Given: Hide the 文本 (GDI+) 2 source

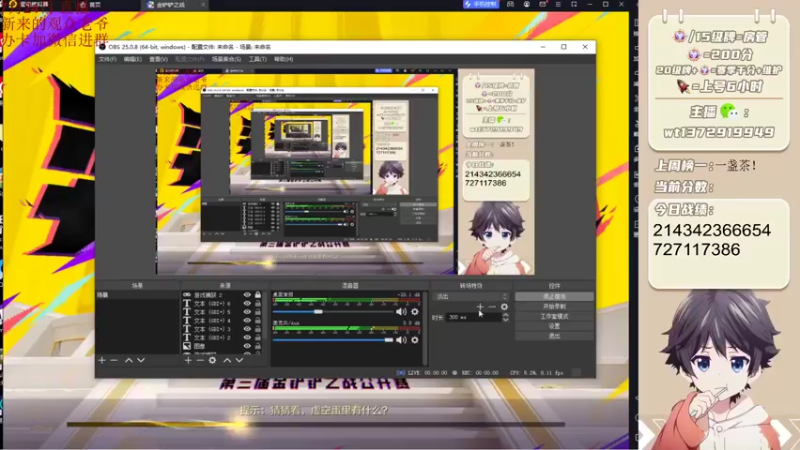Looking at the screenshot, I should coord(247,337).
